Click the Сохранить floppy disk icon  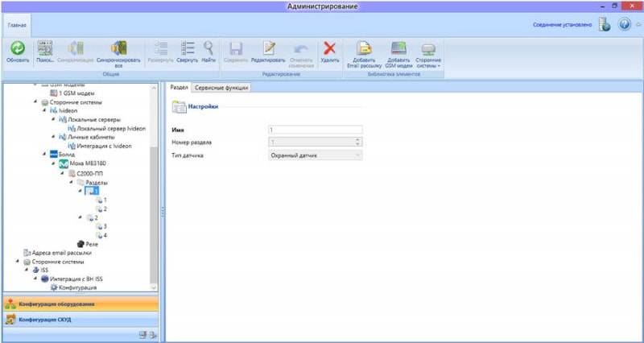coord(236,48)
